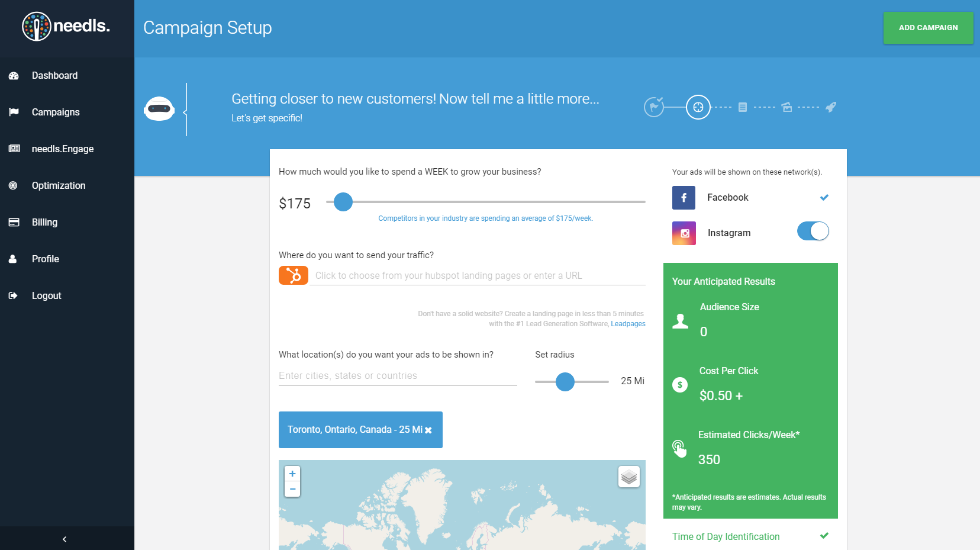Click the map layers icon
980x550 pixels.
629,477
